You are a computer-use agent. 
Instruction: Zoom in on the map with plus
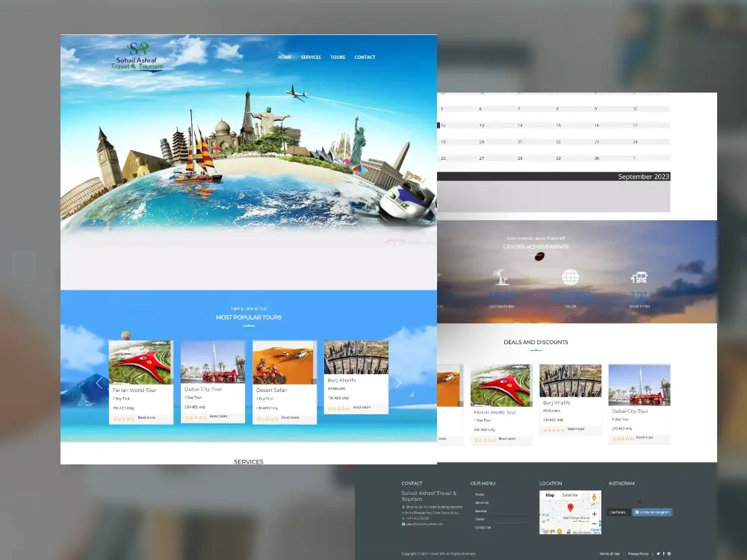pos(595,514)
